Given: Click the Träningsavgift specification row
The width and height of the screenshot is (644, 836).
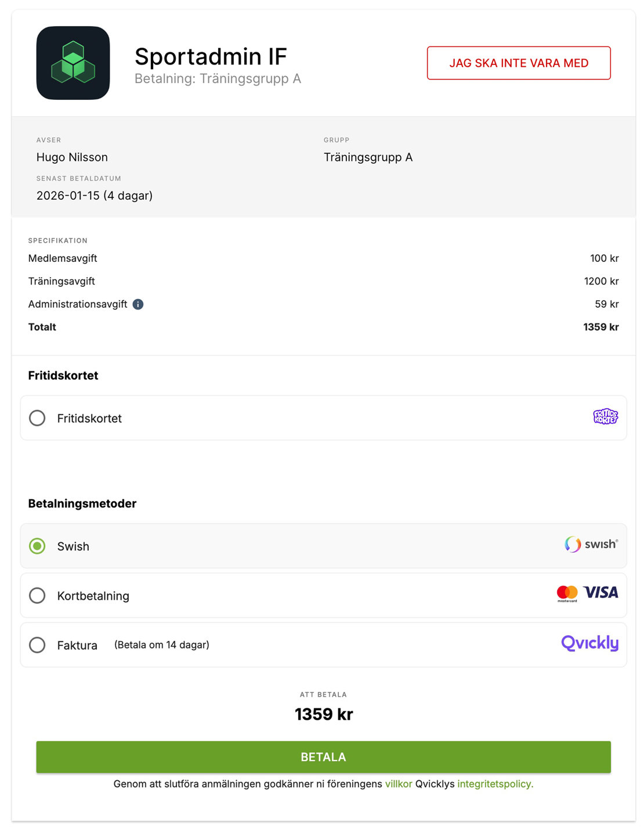Looking at the screenshot, I should click(x=61, y=282).
